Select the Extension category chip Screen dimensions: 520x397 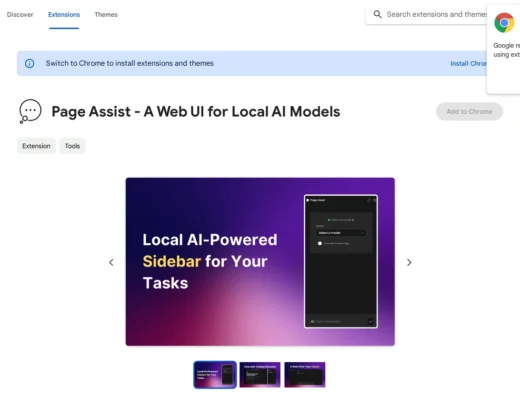tap(36, 146)
